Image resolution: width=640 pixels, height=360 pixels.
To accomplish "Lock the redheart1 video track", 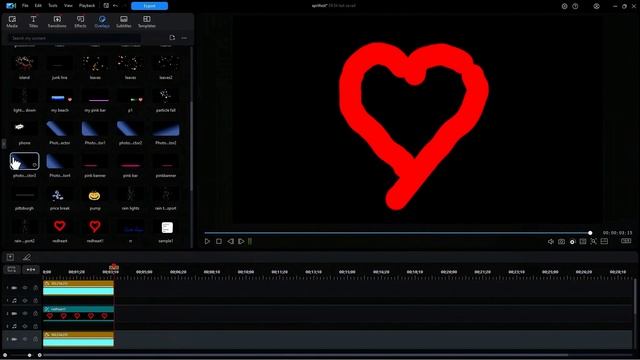I will pos(36,313).
